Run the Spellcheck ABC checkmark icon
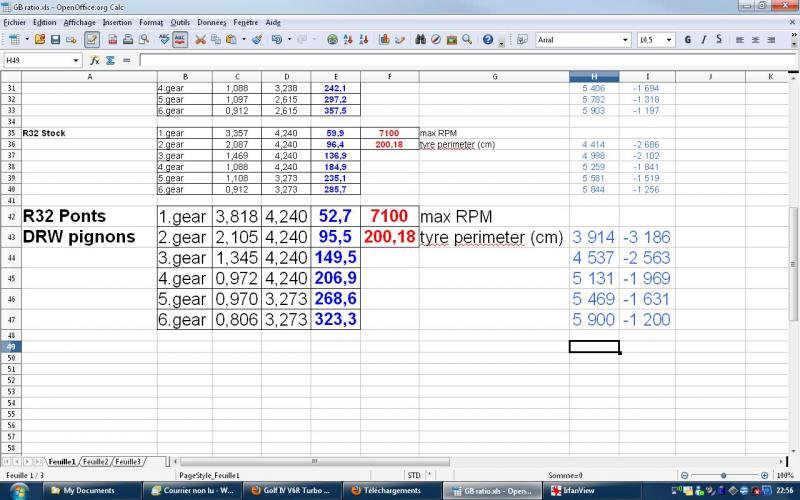 click(164, 39)
